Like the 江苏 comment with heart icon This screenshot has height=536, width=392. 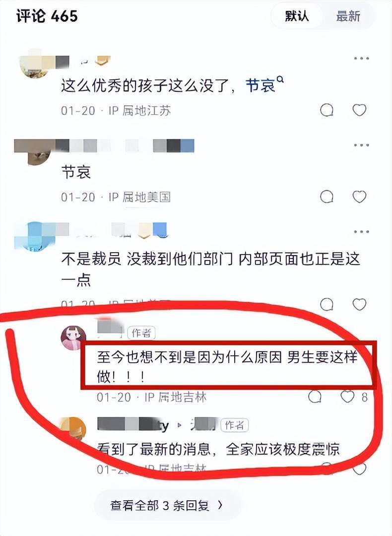point(359,110)
